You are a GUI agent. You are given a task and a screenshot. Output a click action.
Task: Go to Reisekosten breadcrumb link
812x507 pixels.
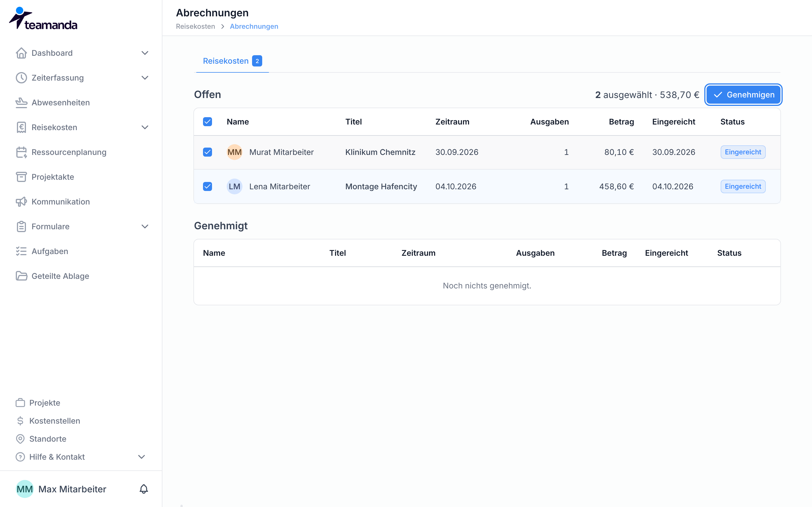pyautogui.click(x=195, y=26)
